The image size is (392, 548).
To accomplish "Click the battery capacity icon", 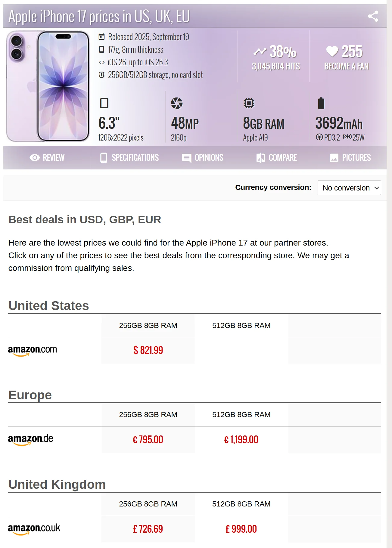I will point(321,103).
